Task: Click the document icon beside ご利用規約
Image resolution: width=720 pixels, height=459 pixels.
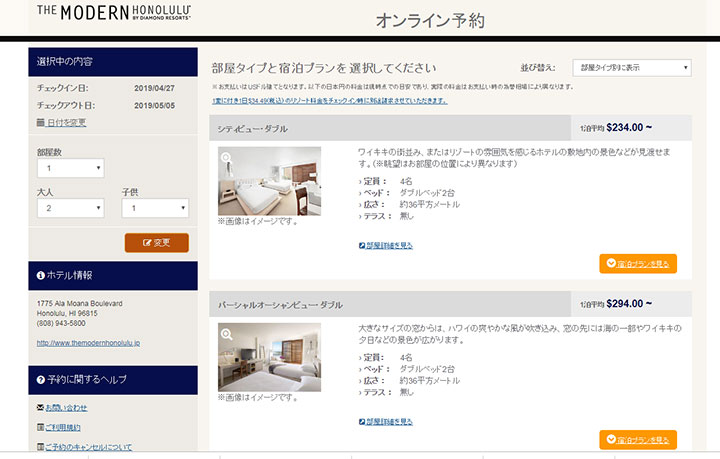Action: pos(40,428)
